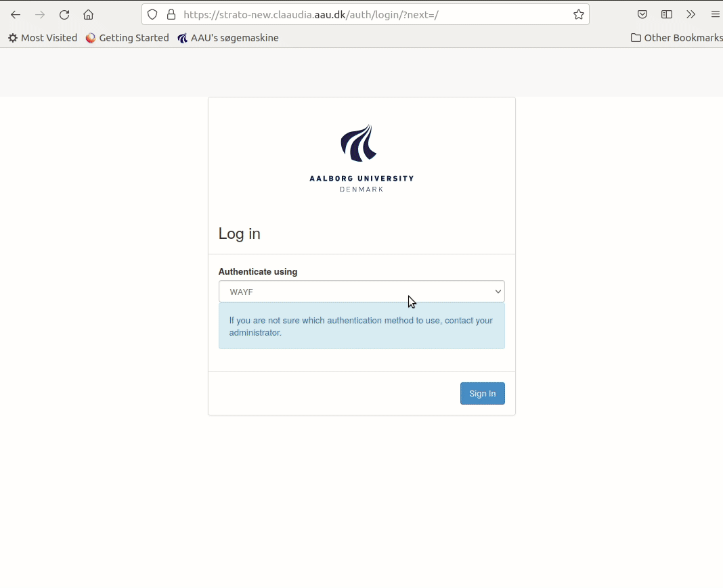Screen dimensions: 723x588
Task: Open the Most Visited bookmarks entry
Action: pyautogui.click(x=42, y=38)
